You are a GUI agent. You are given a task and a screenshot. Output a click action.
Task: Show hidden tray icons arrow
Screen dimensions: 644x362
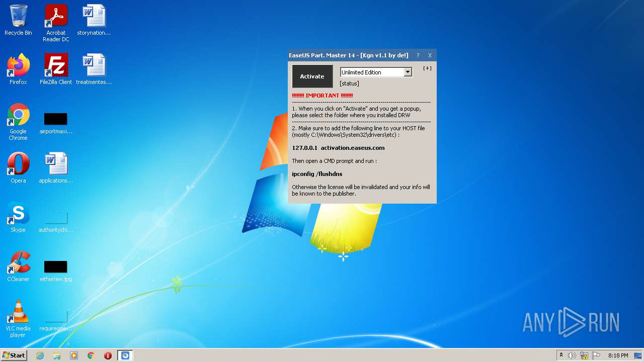[561, 355]
